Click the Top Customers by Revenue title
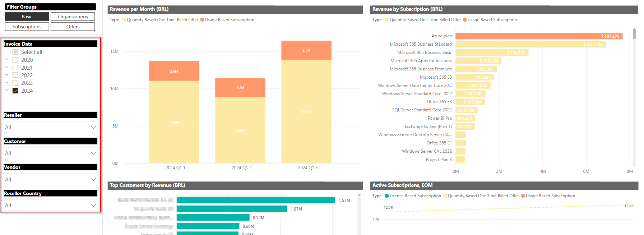This screenshot has width=644, height=235. [x=147, y=185]
